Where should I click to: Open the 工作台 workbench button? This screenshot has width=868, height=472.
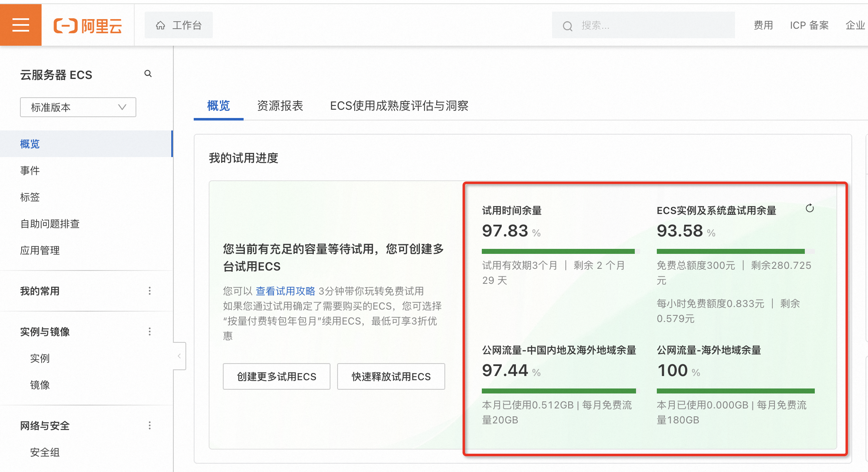(x=179, y=25)
